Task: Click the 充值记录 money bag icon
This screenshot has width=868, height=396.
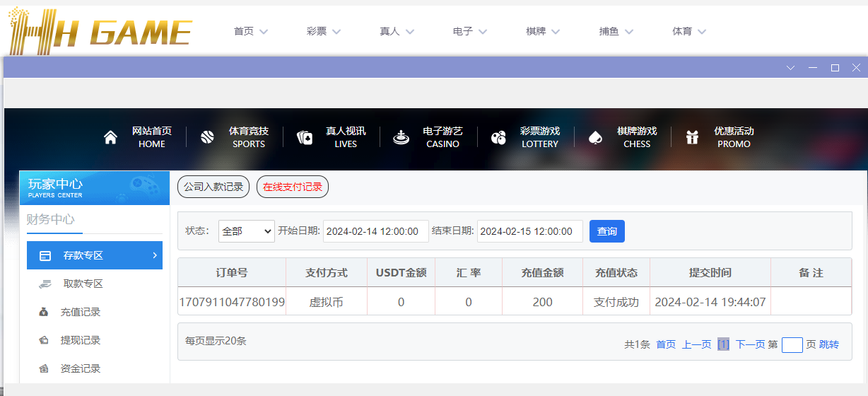Action: point(44,312)
